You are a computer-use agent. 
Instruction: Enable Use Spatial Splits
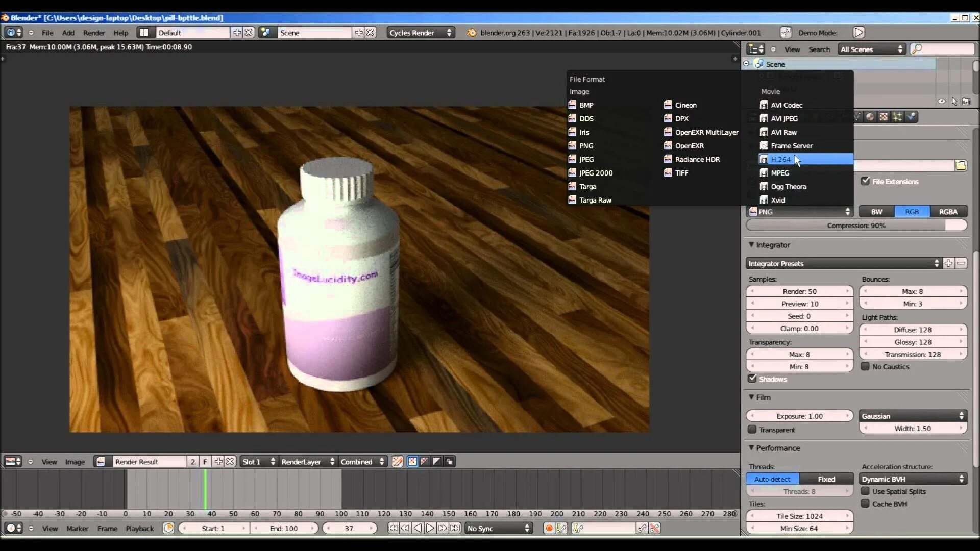(865, 491)
